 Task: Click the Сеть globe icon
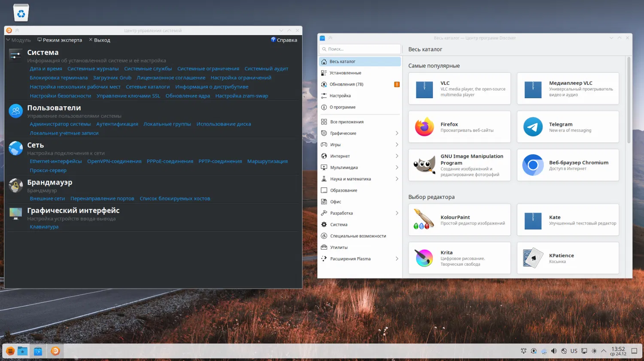(x=15, y=148)
